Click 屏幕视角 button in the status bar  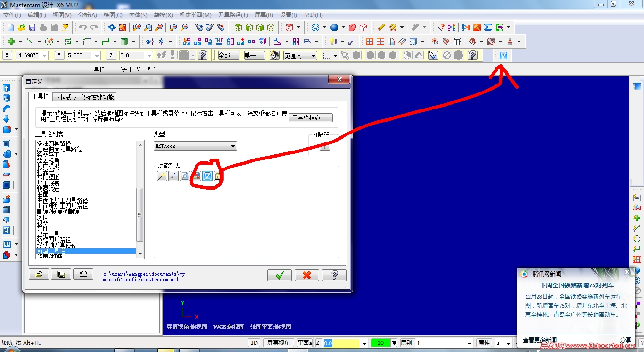point(279,343)
